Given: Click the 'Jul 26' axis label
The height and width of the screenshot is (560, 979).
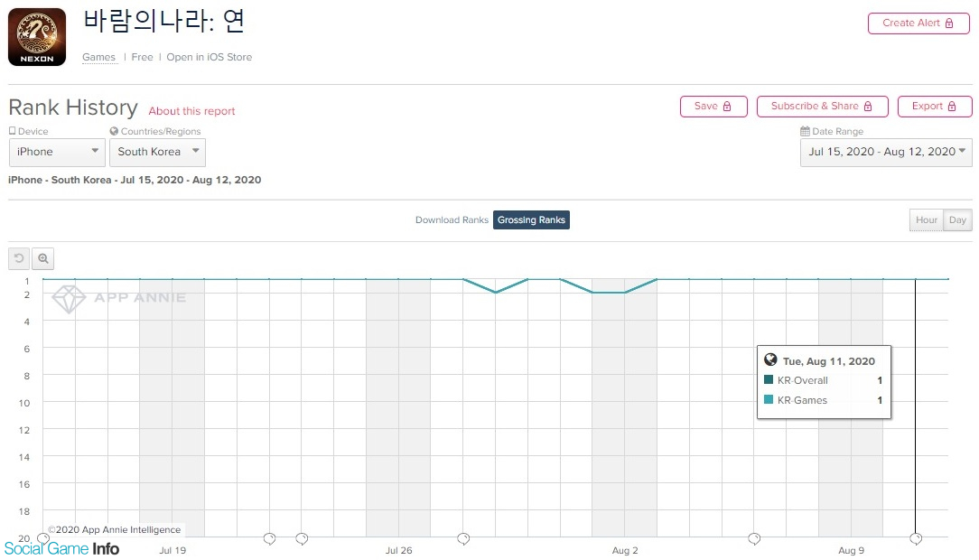Looking at the screenshot, I should [x=398, y=551].
